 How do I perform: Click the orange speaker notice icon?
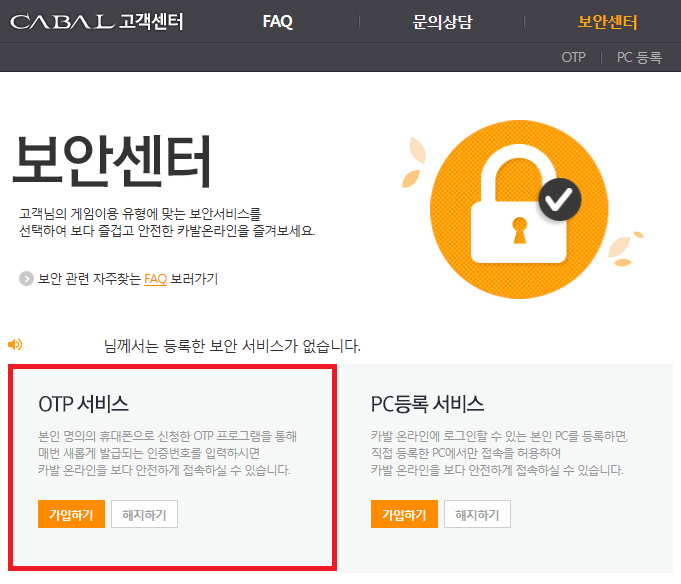coord(15,345)
